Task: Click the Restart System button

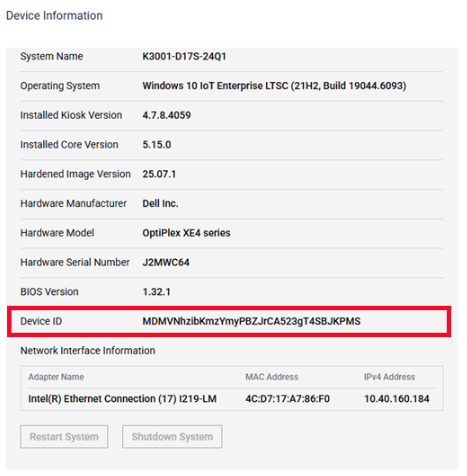Action: pos(64,436)
